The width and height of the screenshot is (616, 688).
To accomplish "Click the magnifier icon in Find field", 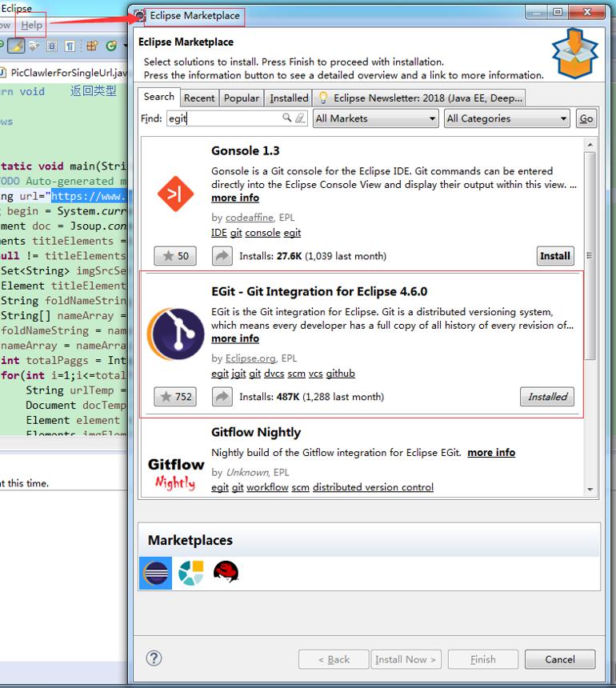I will 286,118.
